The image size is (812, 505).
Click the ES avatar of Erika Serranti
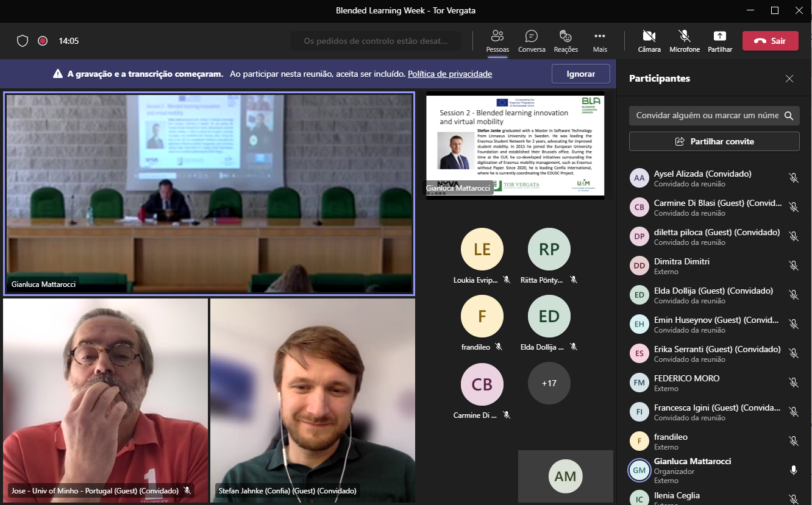[x=639, y=353]
